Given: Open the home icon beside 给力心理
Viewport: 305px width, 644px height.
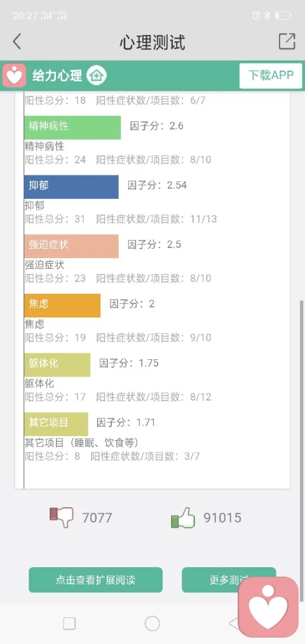Looking at the screenshot, I should pos(97,76).
